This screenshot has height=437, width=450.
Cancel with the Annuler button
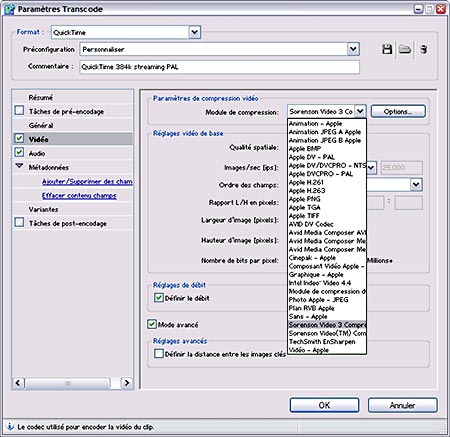coord(402,405)
